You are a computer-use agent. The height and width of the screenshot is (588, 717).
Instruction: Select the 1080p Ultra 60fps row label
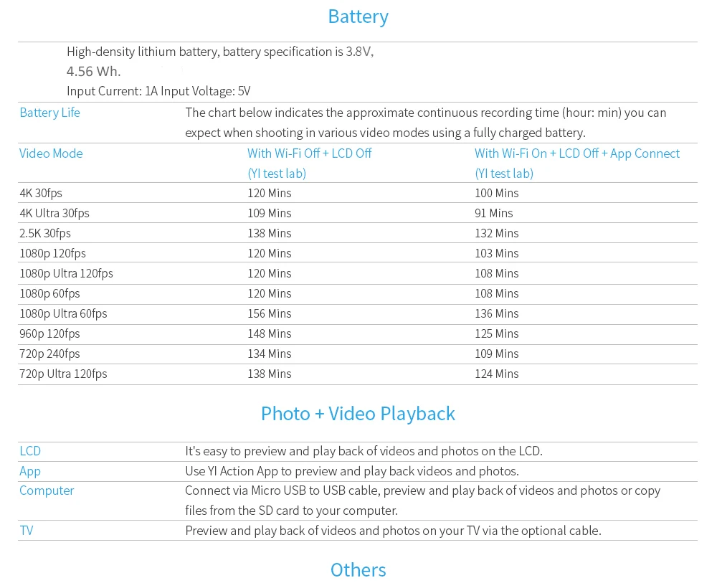(63, 313)
